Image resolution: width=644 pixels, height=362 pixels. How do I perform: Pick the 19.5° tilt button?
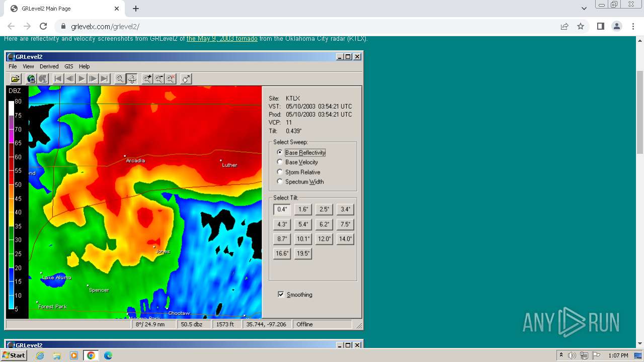303,253
